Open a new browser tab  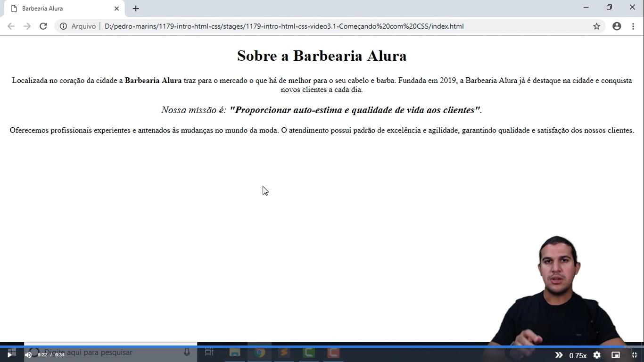136,8
